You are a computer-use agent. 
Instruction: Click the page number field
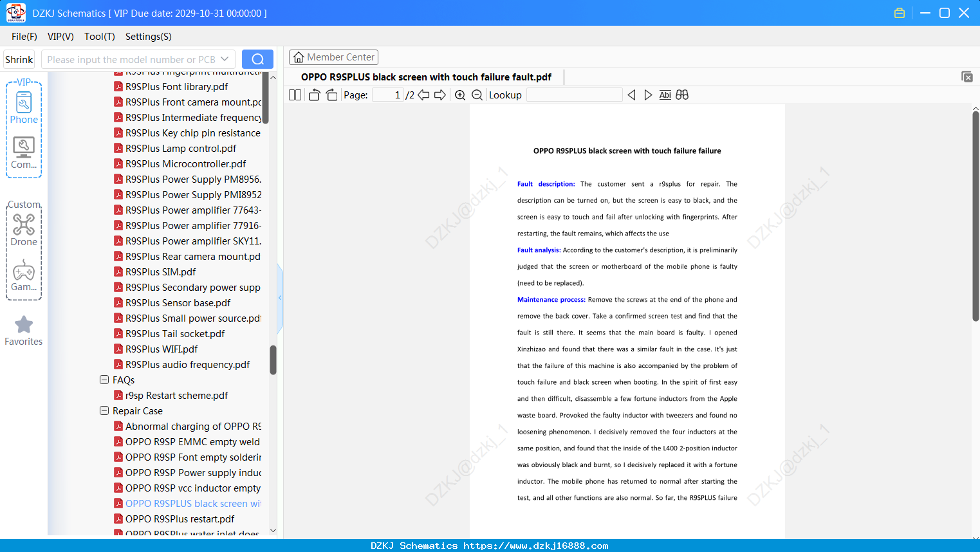click(x=387, y=95)
